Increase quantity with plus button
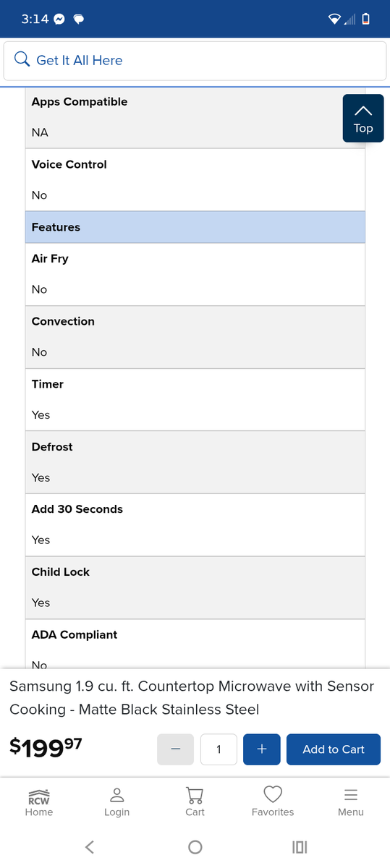Screen dimensions: 390x868 [x=262, y=749]
